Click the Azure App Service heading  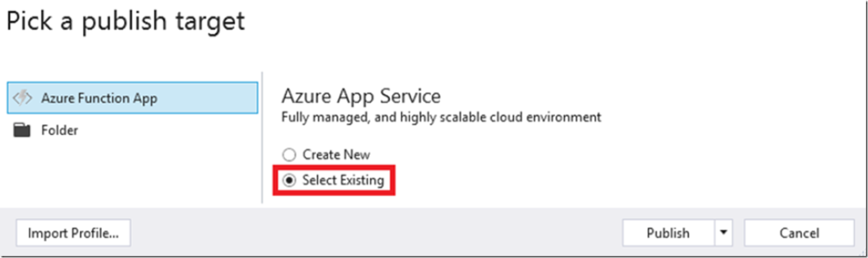361,96
